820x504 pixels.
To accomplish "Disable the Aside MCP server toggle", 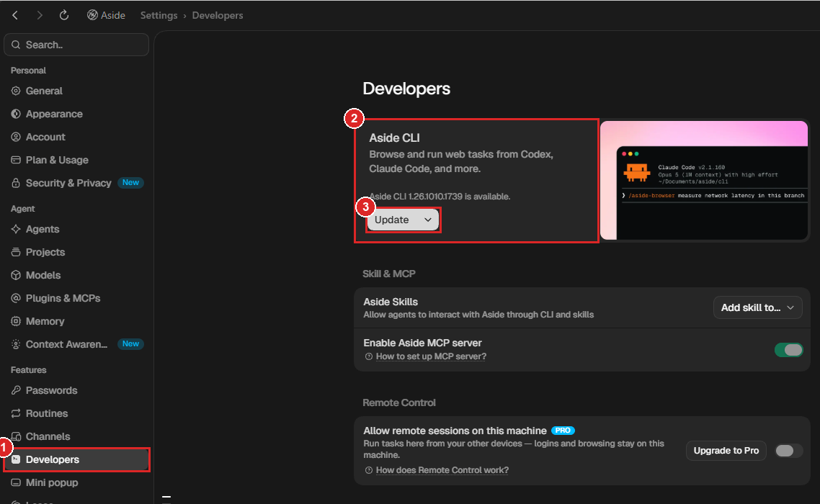I will [x=788, y=350].
